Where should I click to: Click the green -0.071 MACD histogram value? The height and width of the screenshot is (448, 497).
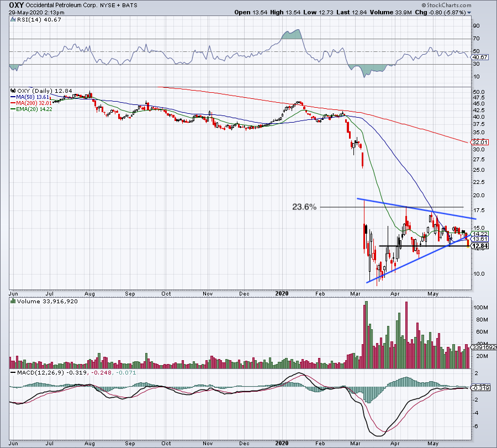[126, 372]
